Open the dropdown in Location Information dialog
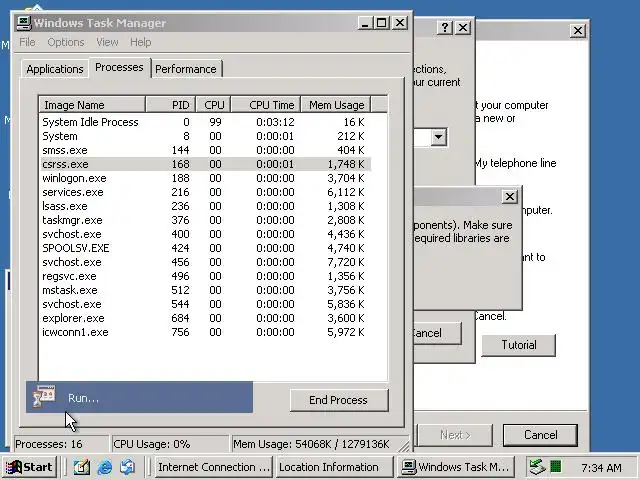Screen dimensions: 640x480 [x=439, y=137]
